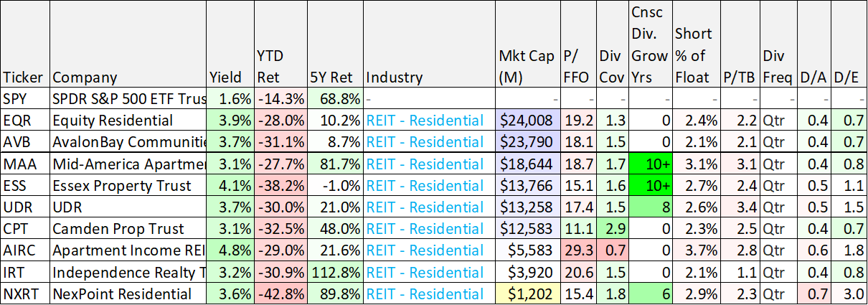Open Equity Residential's REIT - Residential link

pos(425,121)
